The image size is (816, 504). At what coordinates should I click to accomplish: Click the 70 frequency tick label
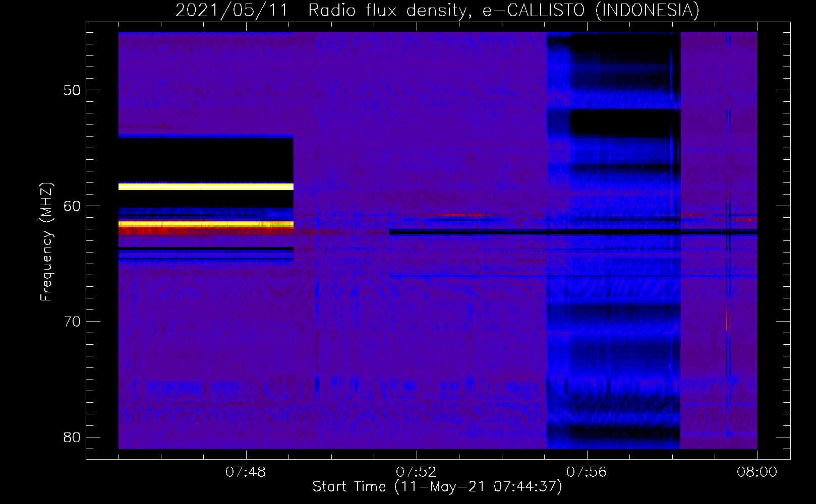72,322
